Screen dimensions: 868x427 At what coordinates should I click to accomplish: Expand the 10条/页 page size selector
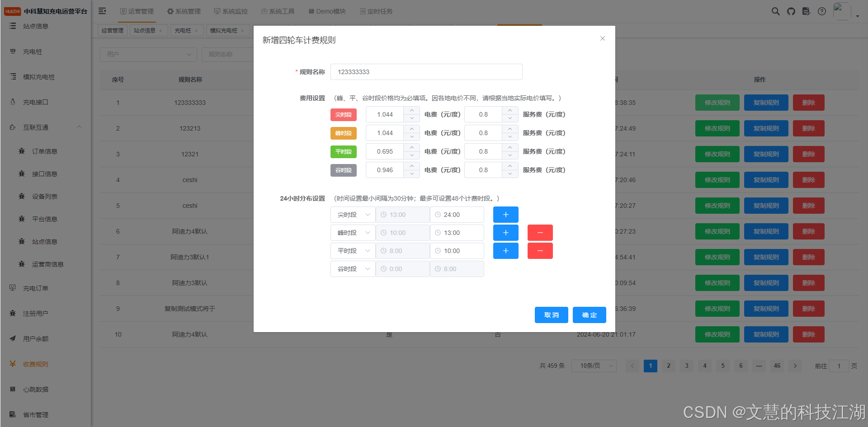pos(594,366)
